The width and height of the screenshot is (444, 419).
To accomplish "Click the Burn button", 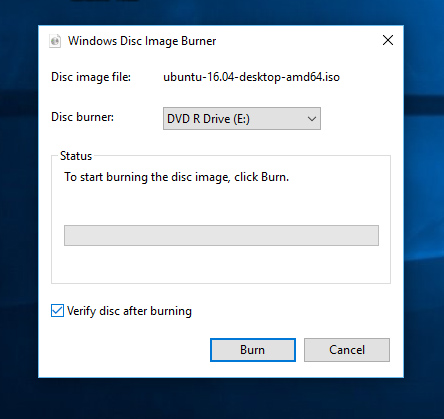I will click(253, 350).
